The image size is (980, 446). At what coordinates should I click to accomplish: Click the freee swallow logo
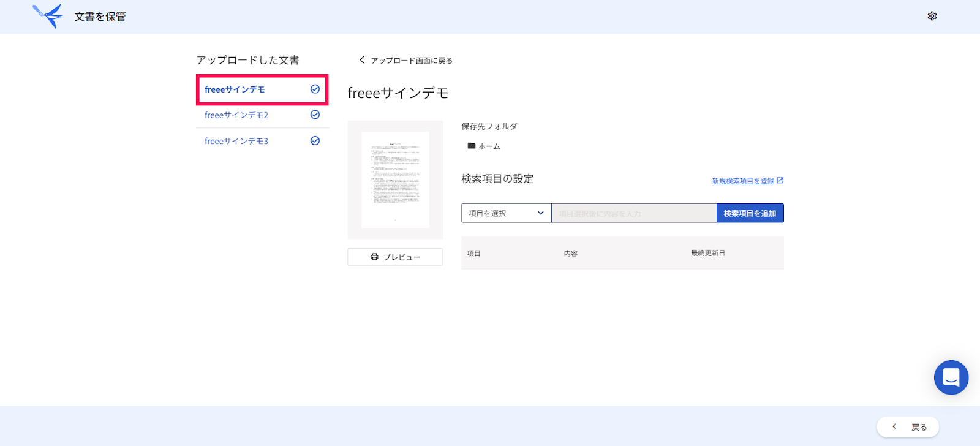(x=48, y=16)
